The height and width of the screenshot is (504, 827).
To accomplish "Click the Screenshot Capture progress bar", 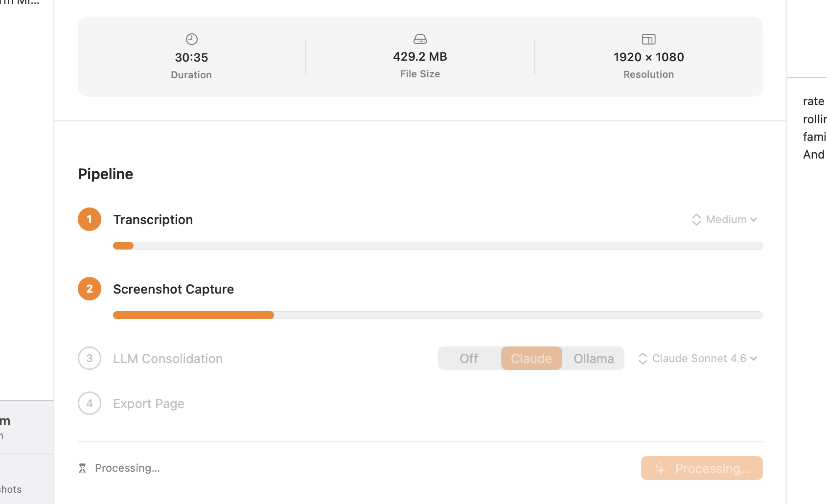I will [x=437, y=315].
